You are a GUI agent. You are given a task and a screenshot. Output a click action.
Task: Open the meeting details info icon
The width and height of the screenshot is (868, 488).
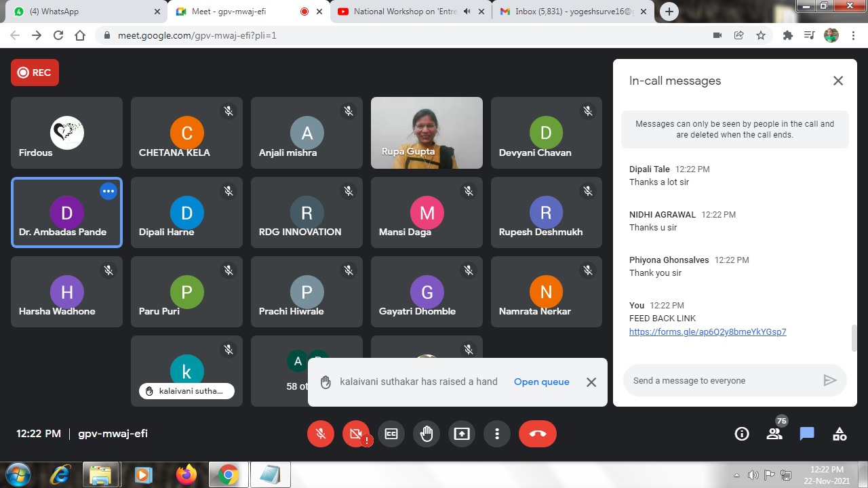point(742,434)
